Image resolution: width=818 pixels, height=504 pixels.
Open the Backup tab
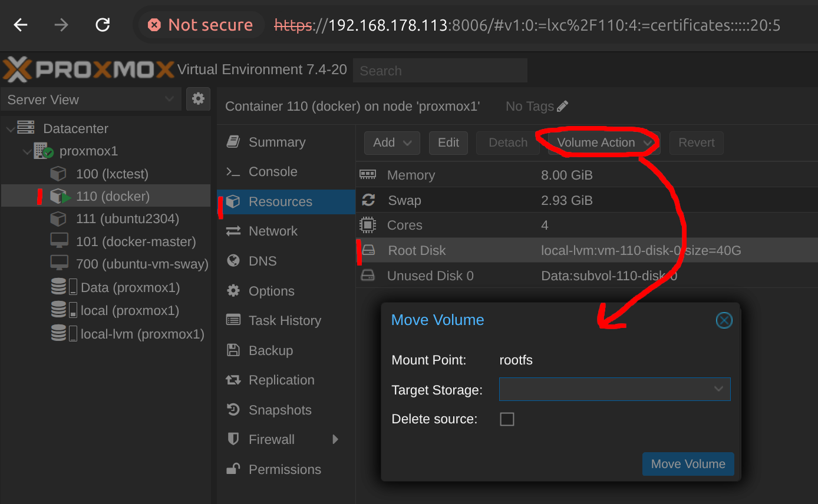tap(286, 350)
